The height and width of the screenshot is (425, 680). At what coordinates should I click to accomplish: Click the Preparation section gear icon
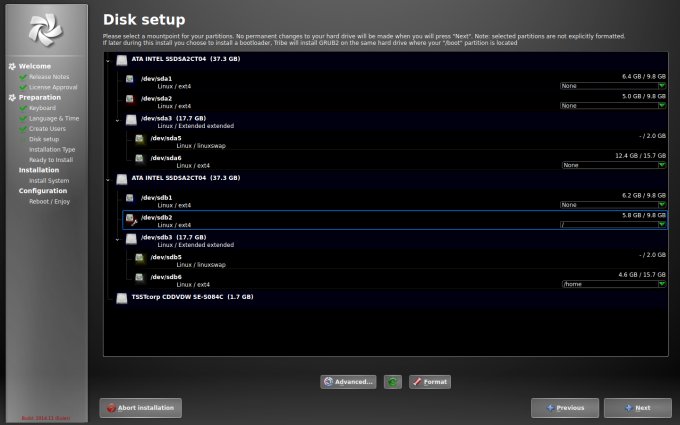[12, 98]
